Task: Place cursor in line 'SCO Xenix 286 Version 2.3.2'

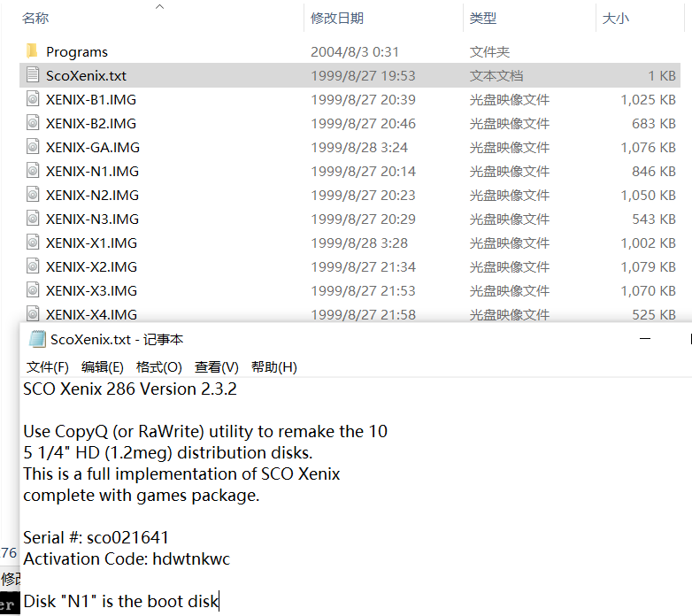Action: click(x=130, y=389)
